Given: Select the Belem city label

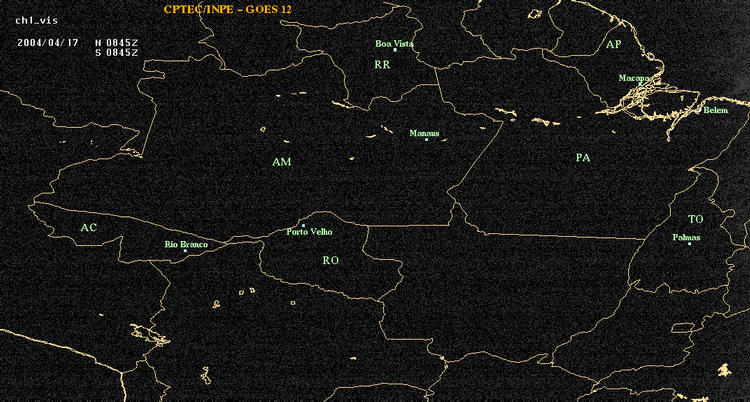Looking at the screenshot, I should (716, 111).
